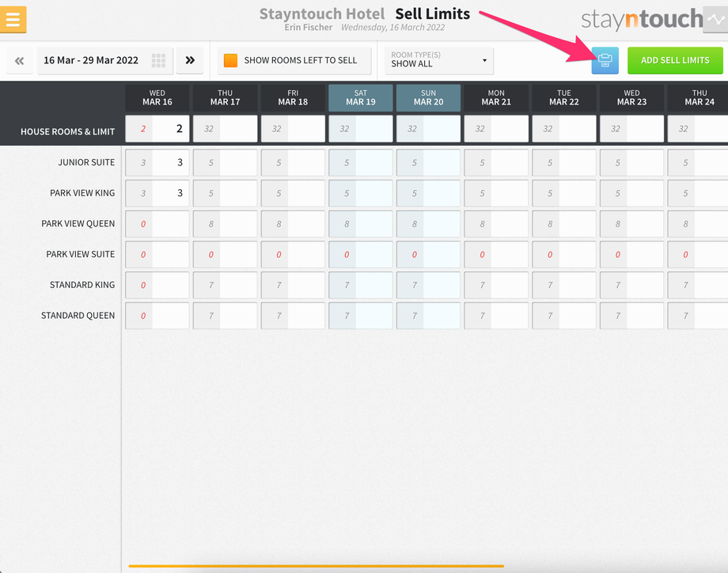The height and width of the screenshot is (573, 728).
Task: Click Park View Queen limit cell for Mar 16
Action: click(x=171, y=224)
